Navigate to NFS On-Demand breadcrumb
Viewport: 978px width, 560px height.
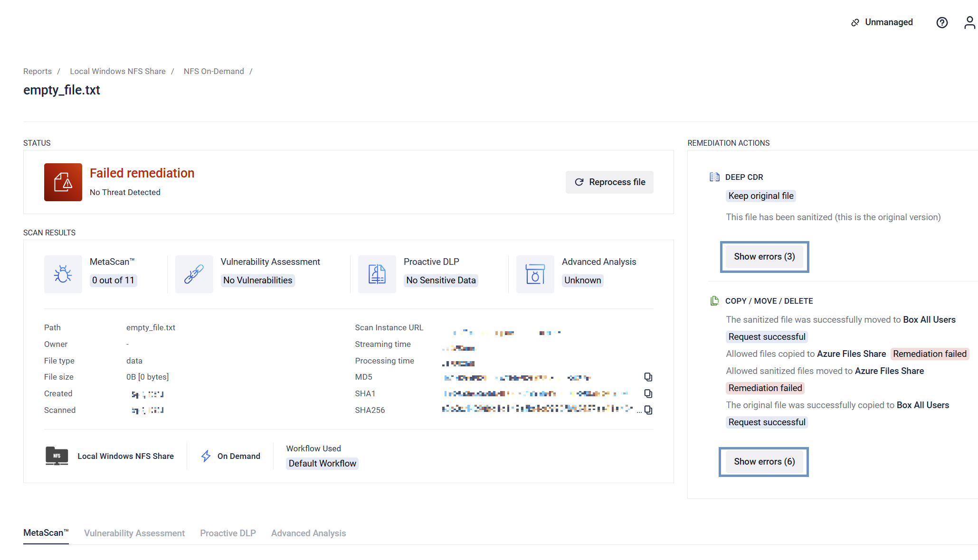[214, 71]
